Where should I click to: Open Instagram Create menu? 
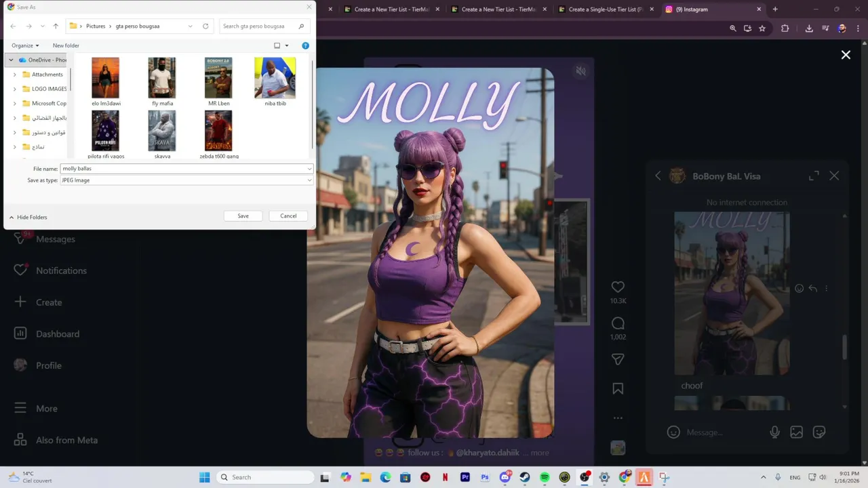[x=38, y=302]
